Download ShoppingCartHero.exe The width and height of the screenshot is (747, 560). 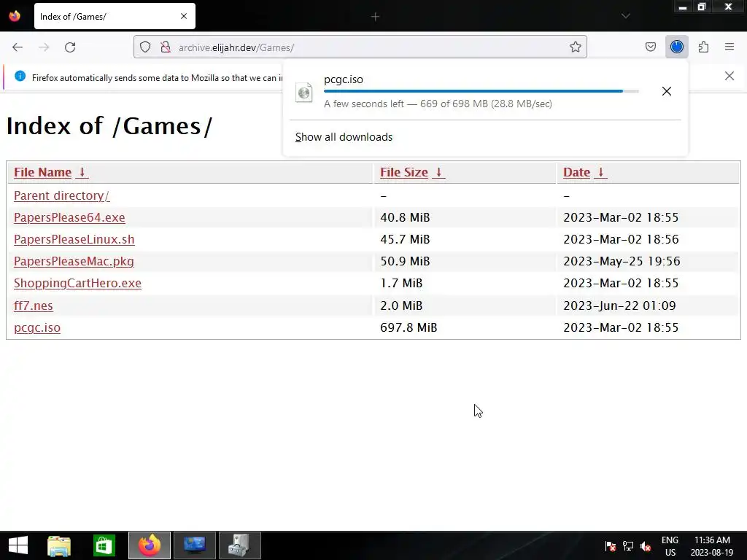click(77, 284)
